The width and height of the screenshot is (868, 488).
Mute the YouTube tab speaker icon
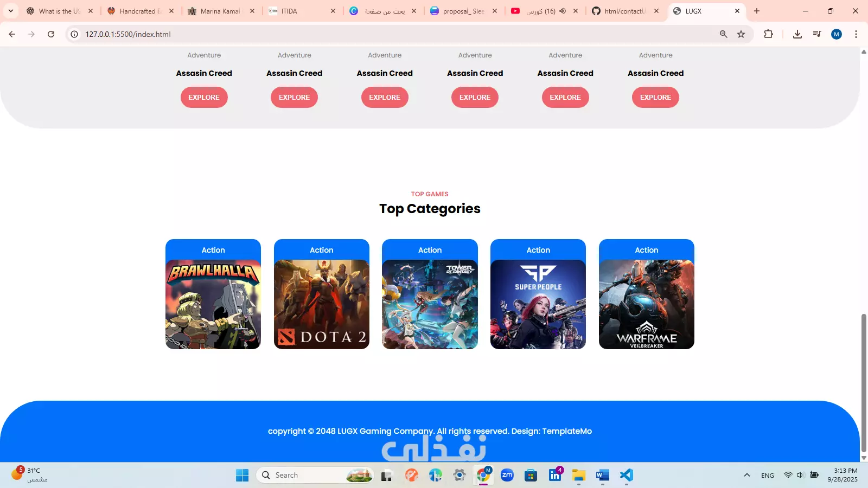pos(563,11)
